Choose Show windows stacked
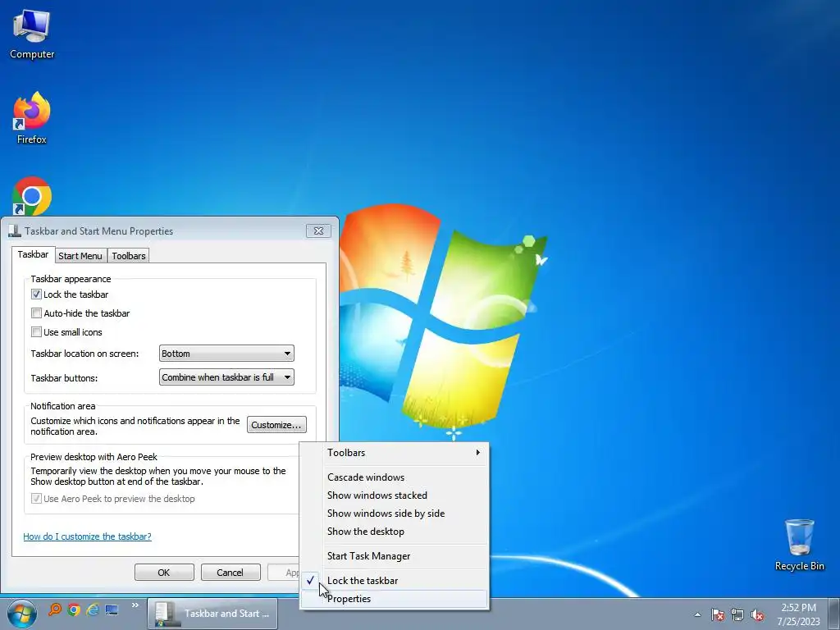The image size is (840, 630). (x=395, y=495)
